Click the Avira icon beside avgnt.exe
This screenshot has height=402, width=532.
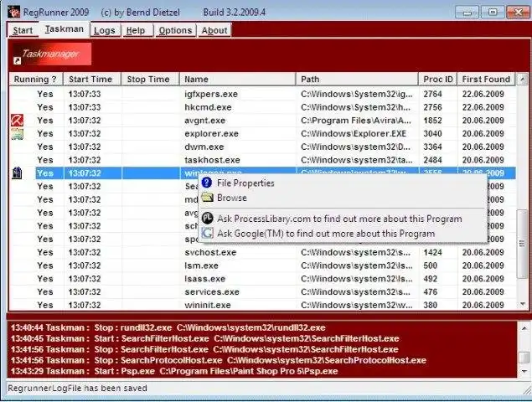coord(17,121)
